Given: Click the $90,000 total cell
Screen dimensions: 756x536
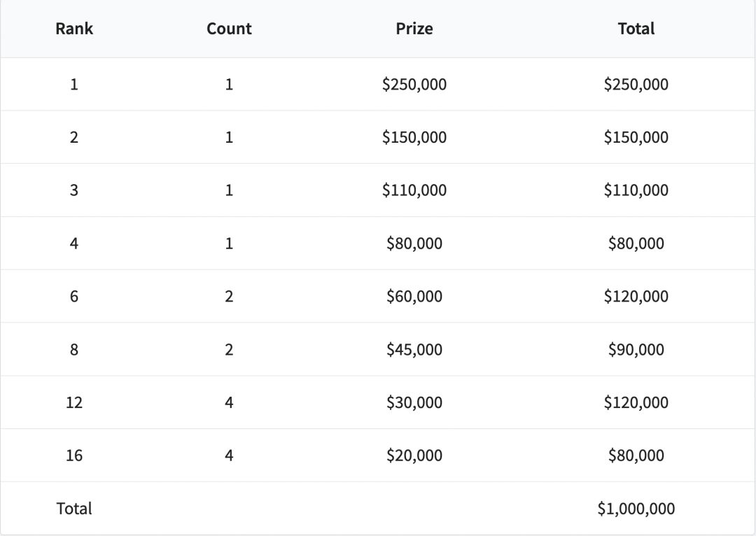Looking at the screenshot, I should (636, 349).
